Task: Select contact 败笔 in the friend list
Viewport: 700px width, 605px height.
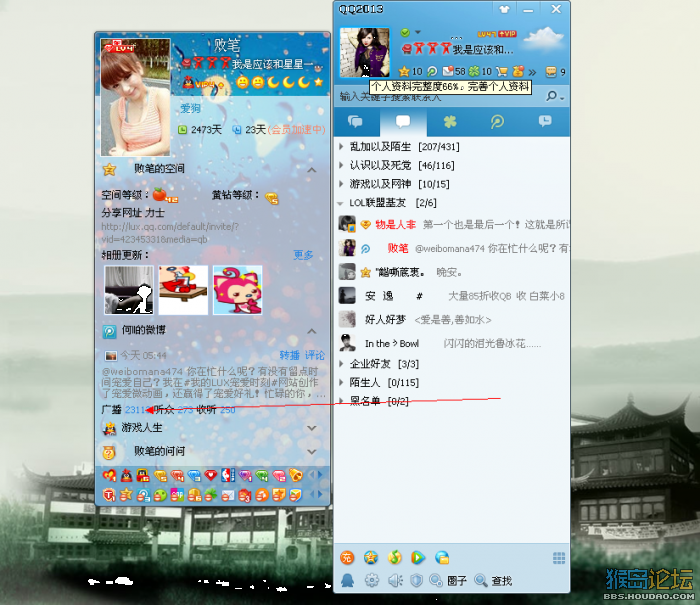Action: [451, 248]
